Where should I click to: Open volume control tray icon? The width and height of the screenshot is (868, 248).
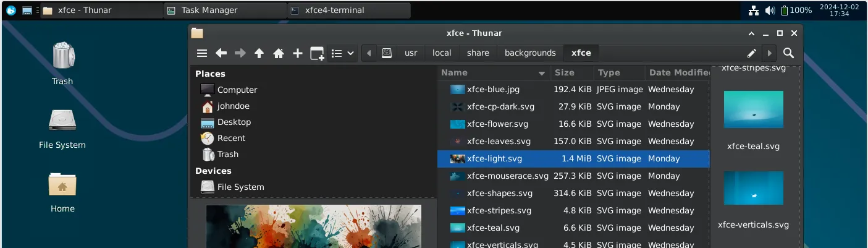tap(770, 10)
